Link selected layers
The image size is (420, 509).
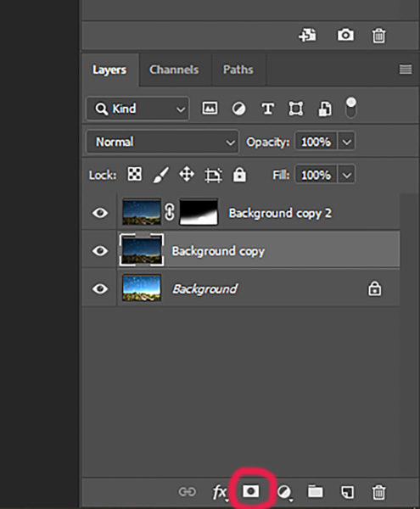(188, 492)
